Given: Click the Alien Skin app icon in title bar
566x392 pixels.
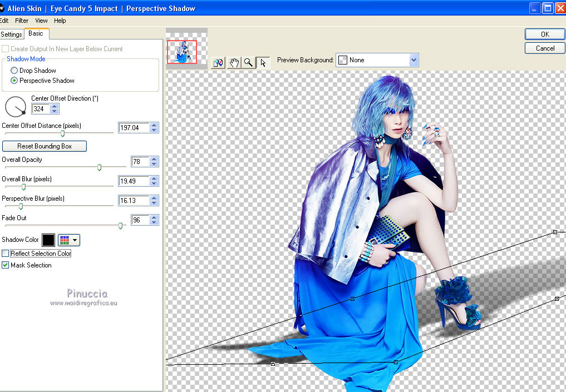Looking at the screenshot, I should click(x=2, y=8).
